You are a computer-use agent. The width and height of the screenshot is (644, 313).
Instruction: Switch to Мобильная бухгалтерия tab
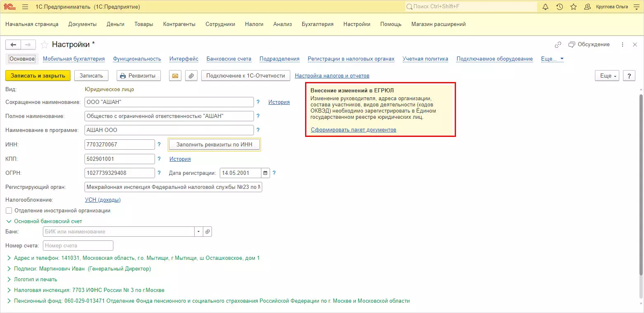point(74,59)
